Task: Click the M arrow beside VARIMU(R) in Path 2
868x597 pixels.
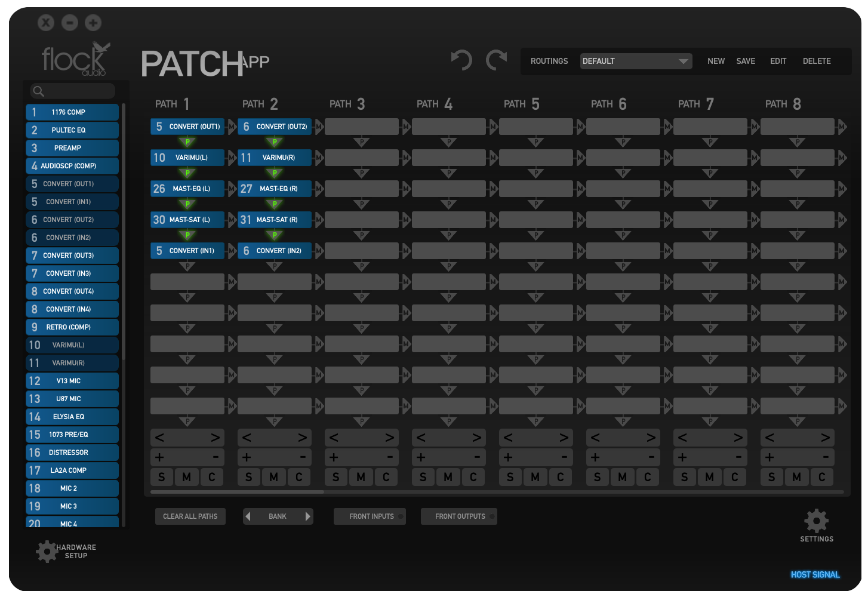Action: click(x=318, y=158)
